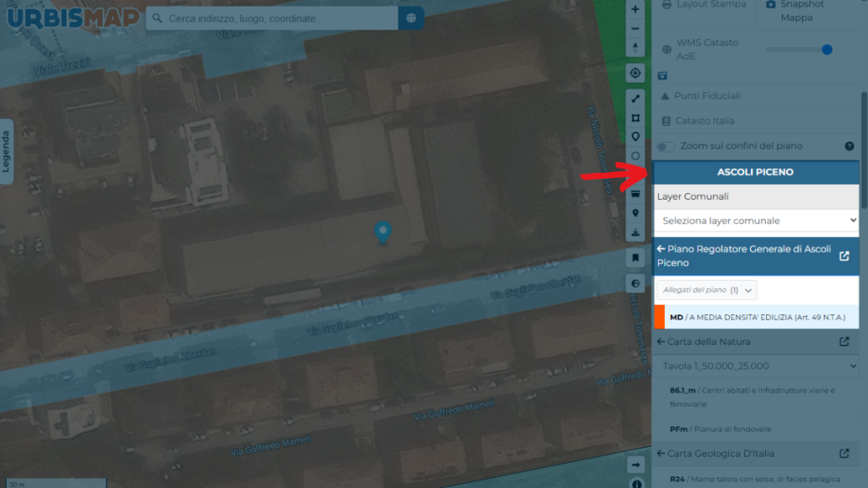Open Carta della Natura external link icon

point(844,341)
